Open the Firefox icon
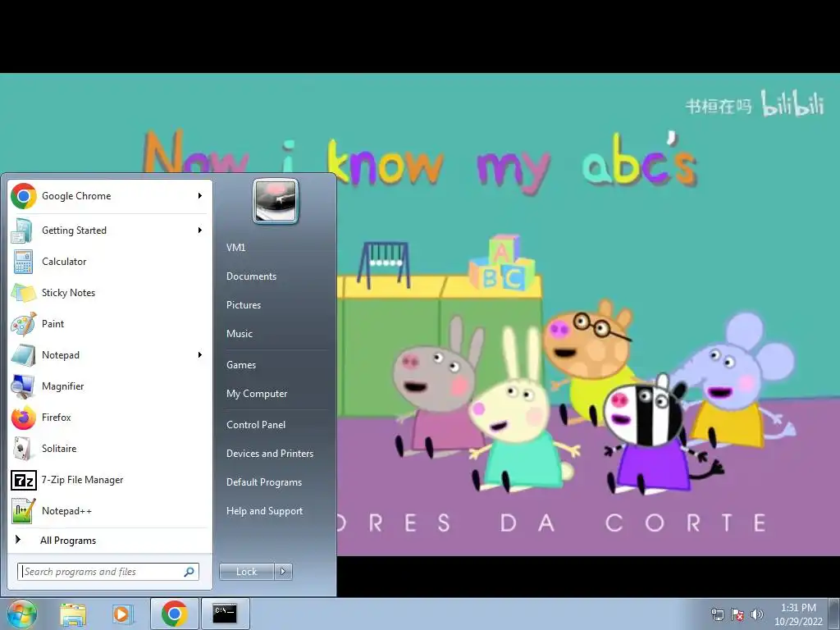Viewport: 840px width, 630px height. click(x=24, y=418)
